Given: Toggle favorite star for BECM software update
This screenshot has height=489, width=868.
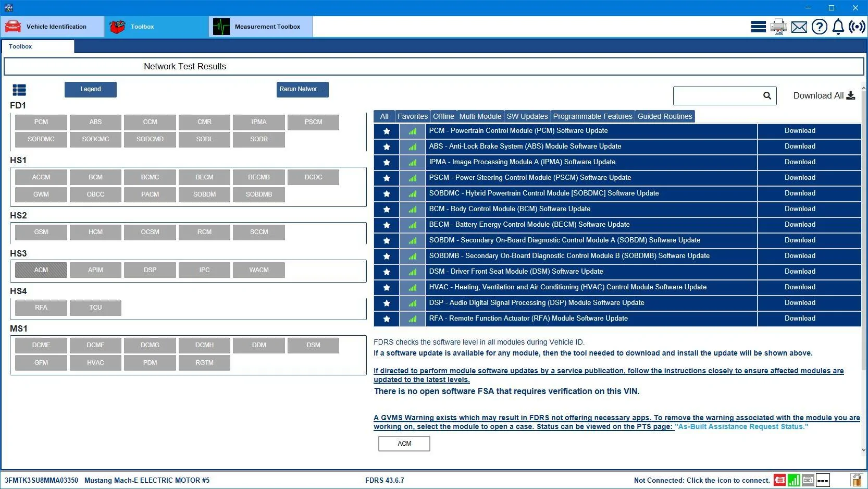Looking at the screenshot, I should click(387, 225).
